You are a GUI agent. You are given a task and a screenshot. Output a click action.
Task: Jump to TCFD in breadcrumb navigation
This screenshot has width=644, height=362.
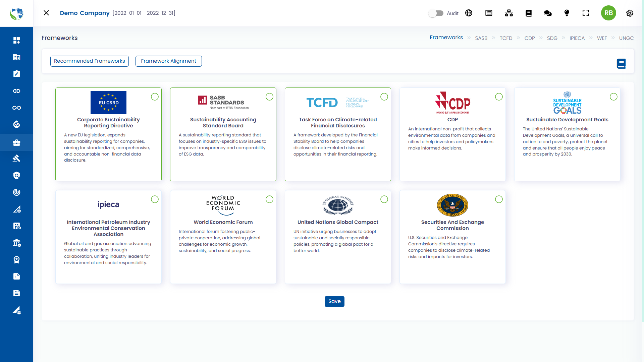click(506, 38)
